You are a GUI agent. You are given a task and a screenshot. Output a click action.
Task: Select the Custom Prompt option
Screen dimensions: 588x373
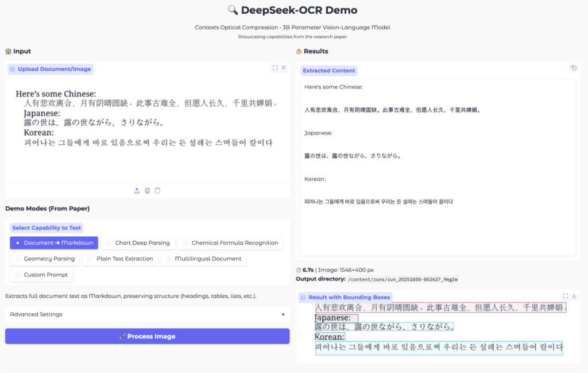tap(41, 275)
